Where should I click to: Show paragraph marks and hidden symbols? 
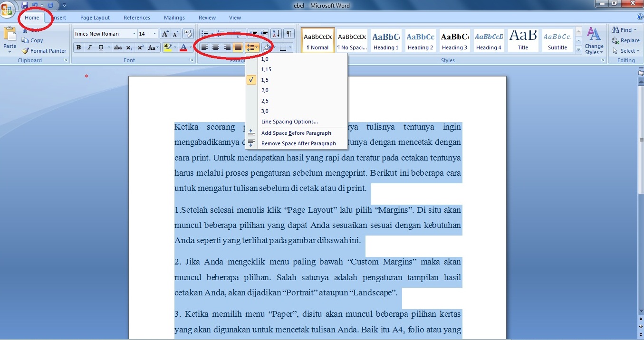289,34
